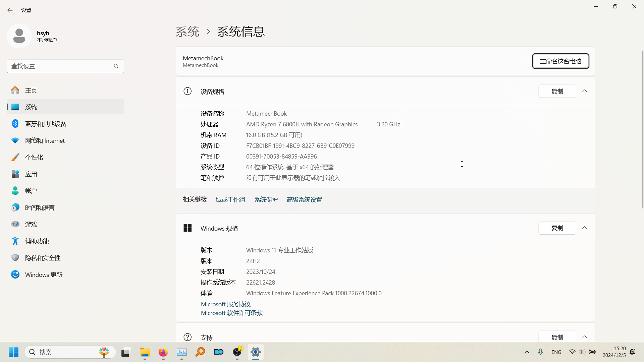Open 游戏 settings
This screenshot has height=362, width=644.
click(65, 224)
